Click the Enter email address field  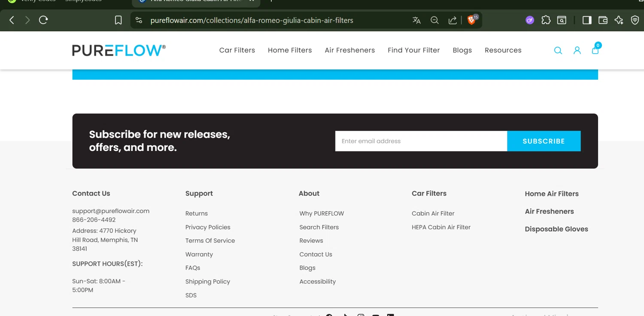tap(421, 141)
